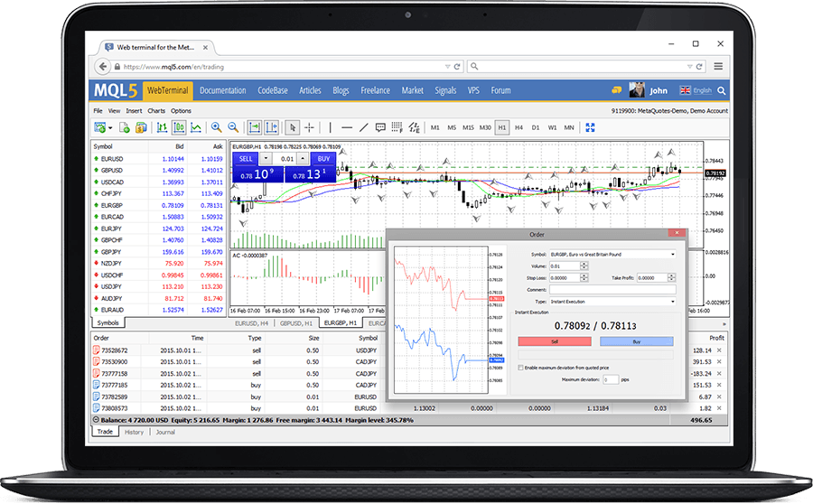Enable maximum deviation from quoted price
Viewport: 813px width, 504px height.
click(520, 368)
